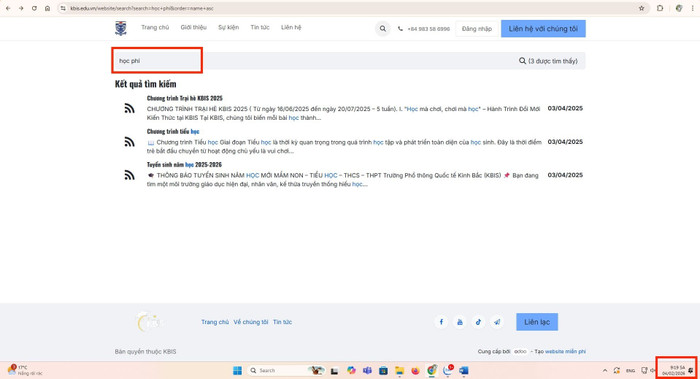The image size is (700, 379).
Task: Bookmark this page with the star icon
Action: 642,8
